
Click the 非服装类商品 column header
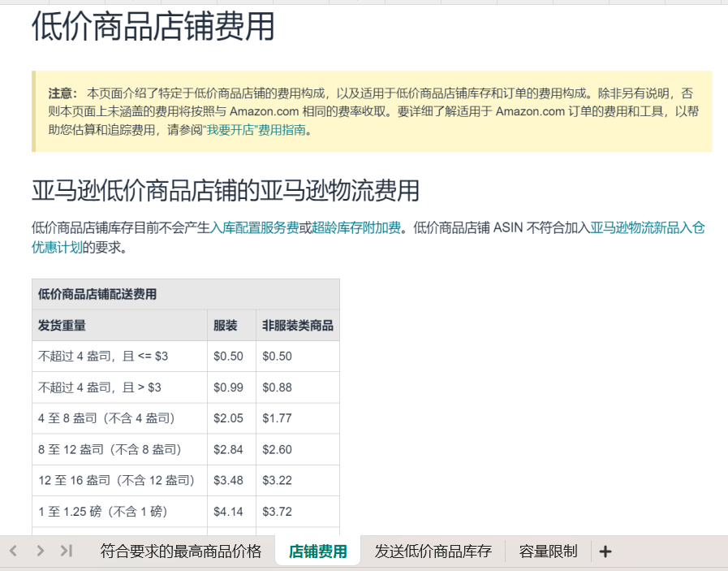coord(297,325)
